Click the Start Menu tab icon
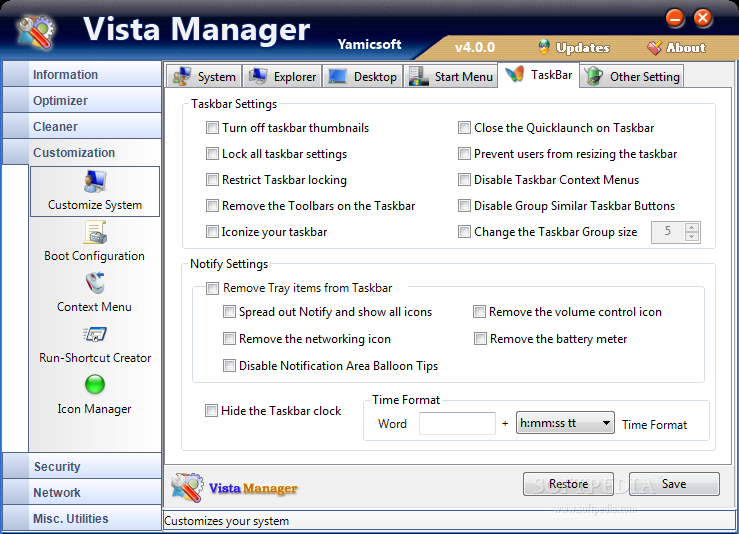The width and height of the screenshot is (739, 534). [419, 76]
